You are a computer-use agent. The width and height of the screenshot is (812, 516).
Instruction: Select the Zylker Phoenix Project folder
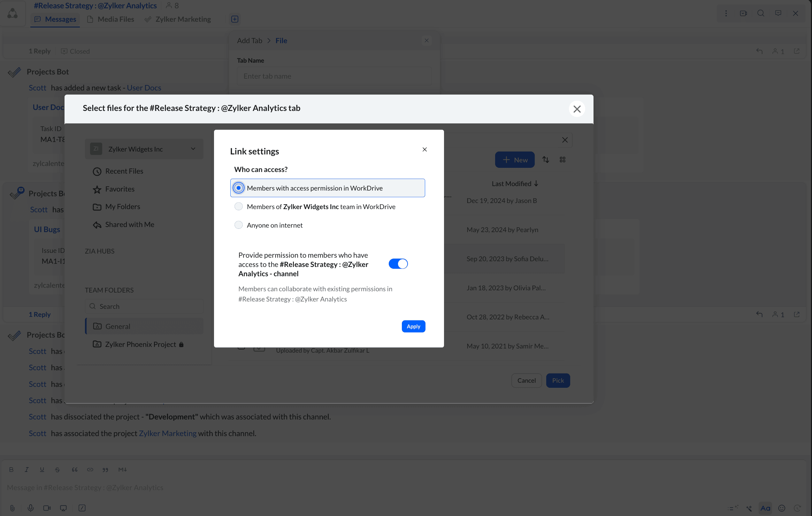(138, 345)
